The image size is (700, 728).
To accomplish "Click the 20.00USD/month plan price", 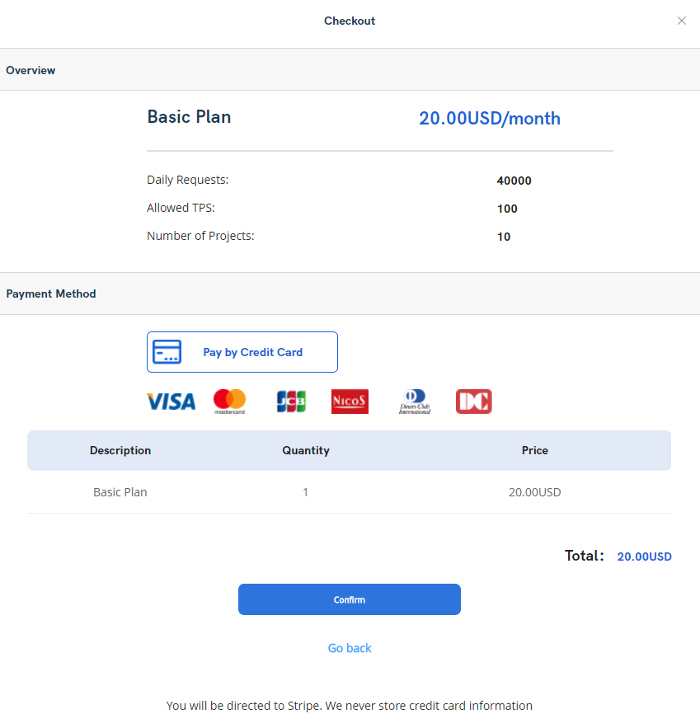I will pyautogui.click(x=490, y=118).
